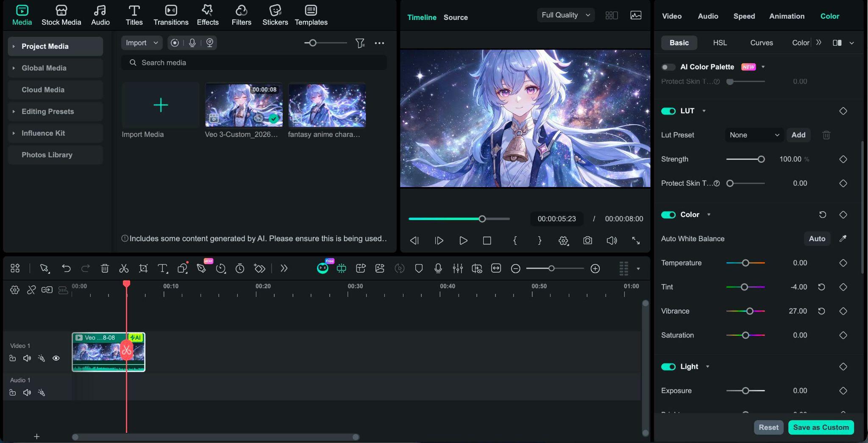Select the Curves color tab

click(762, 43)
